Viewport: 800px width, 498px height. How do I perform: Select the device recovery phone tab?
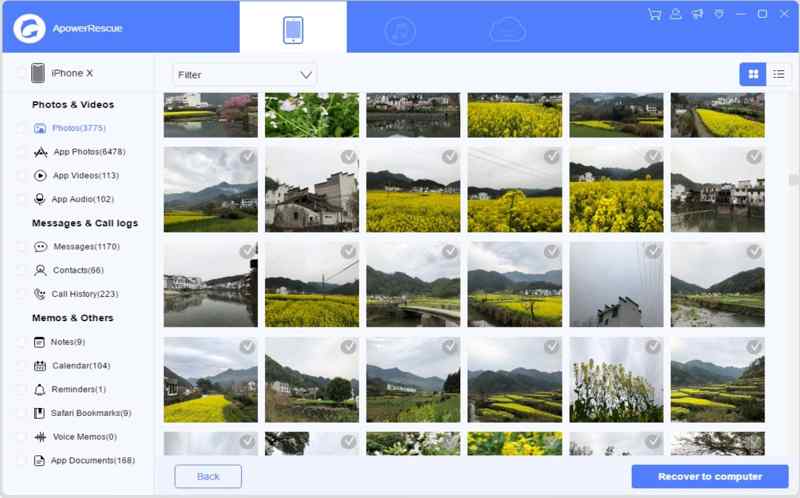coord(293,30)
